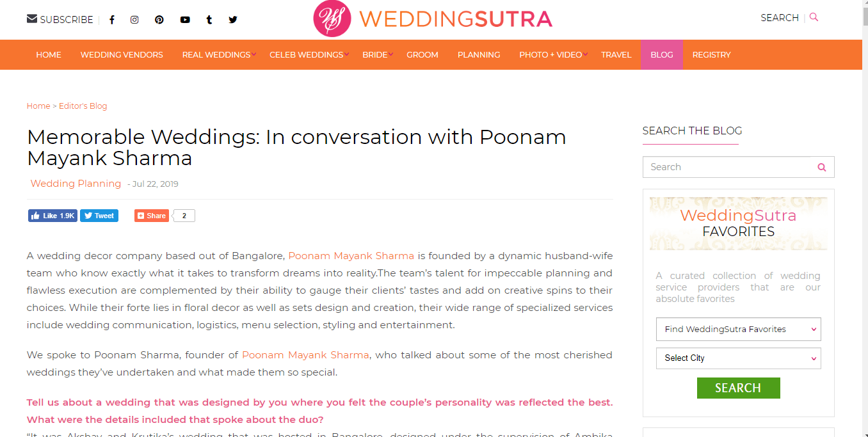
Task: Open the Twitter bird icon in header
Action: [233, 20]
